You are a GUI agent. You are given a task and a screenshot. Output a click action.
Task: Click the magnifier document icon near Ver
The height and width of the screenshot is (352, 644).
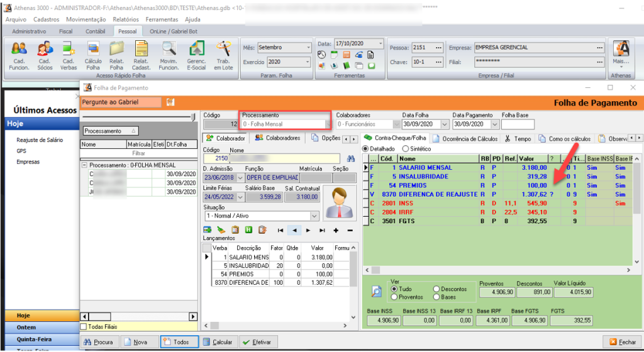coord(376,291)
